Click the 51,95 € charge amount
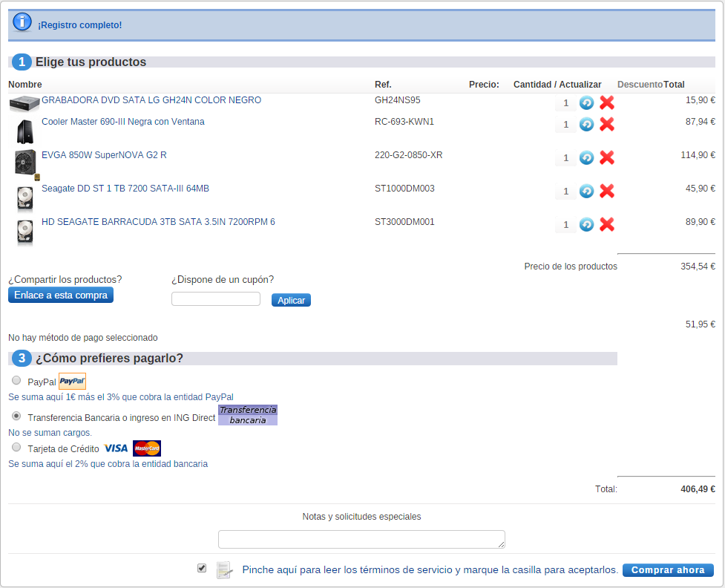Screen dimensions: 725x588 700,324
